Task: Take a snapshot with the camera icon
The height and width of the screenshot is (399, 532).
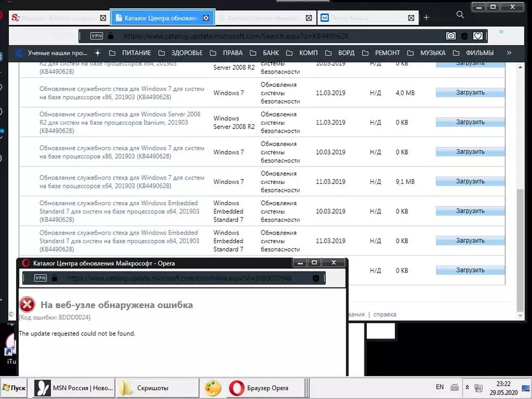Action: (x=450, y=36)
